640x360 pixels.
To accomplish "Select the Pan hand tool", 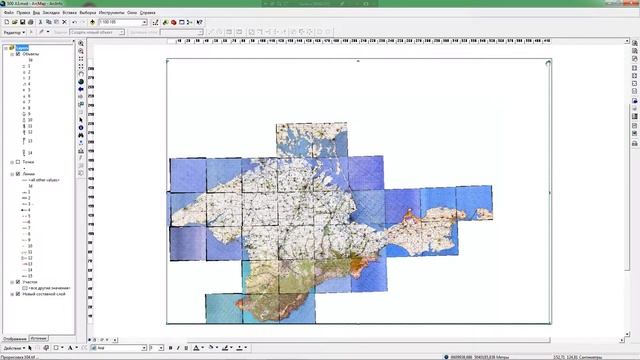I will click(81, 74).
